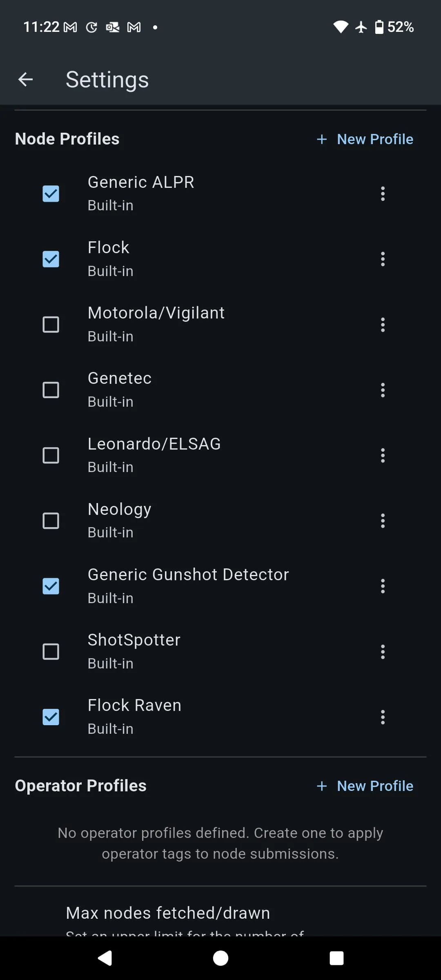Open three-dot menu for Flock profile

coord(383,259)
